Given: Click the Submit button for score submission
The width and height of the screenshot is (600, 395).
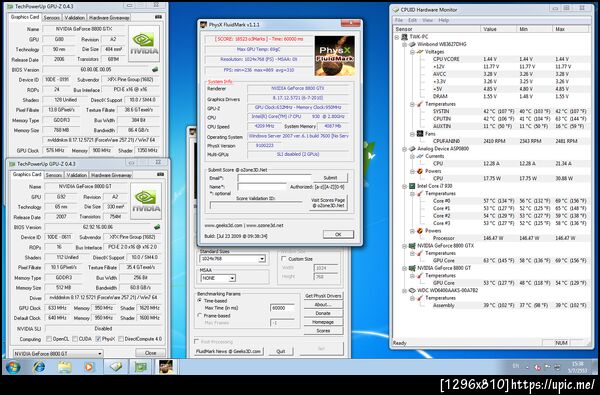Looking at the screenshot, I should (x=330, y=178).
